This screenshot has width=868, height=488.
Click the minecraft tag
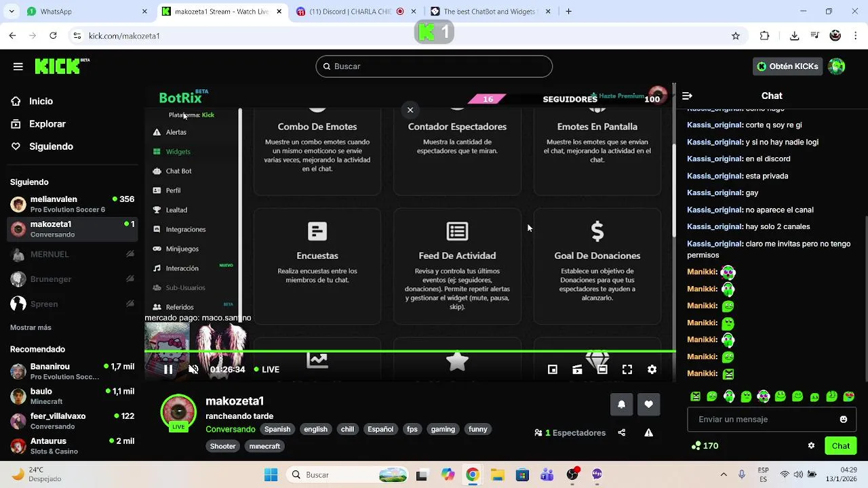[x=264, y=446]
